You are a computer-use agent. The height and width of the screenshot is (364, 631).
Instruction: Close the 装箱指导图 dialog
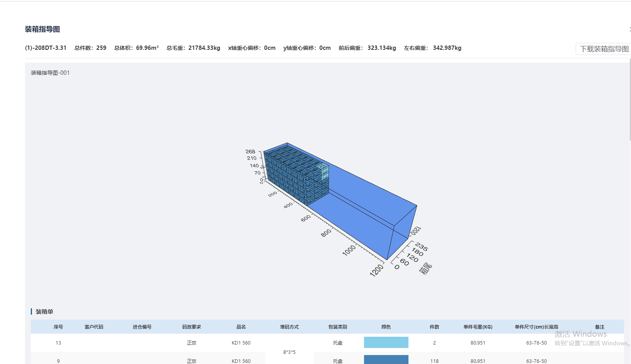(x=629, y=29)
